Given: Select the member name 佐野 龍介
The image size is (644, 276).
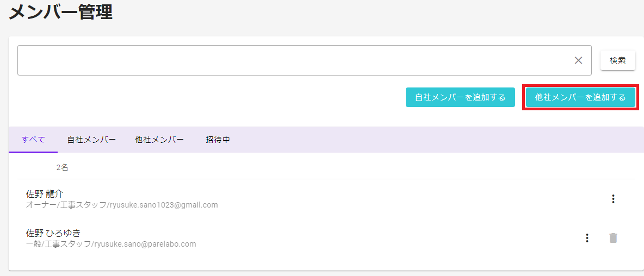Looking at the screenshot, I should pyautogui.click(x=45, y=193).
